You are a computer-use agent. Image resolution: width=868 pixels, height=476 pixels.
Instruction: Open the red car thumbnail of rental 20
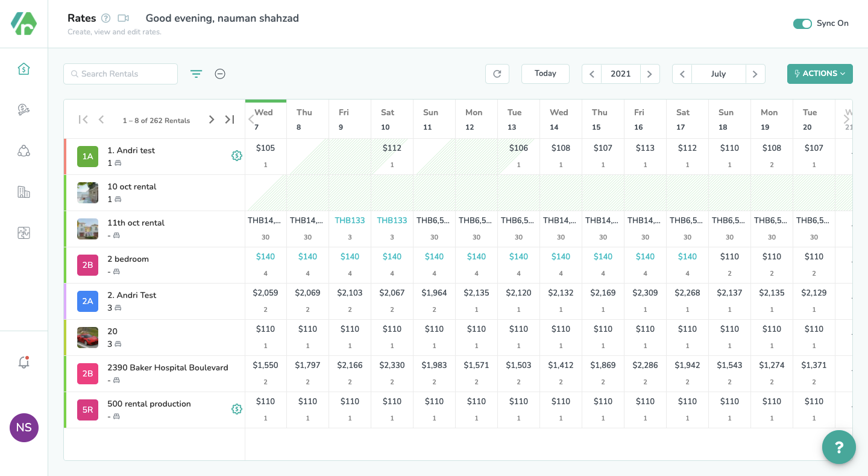click(87, 337)
